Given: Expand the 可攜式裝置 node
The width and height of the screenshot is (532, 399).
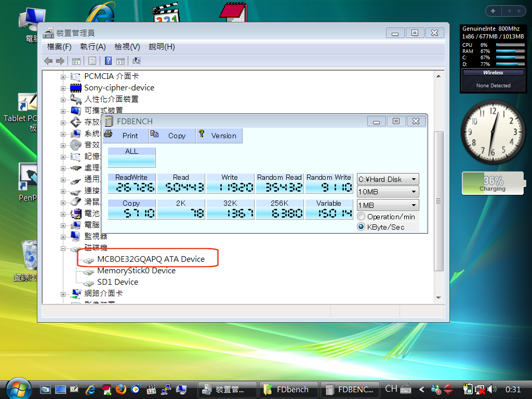Looking at the screenshot, I should [63, 111].
